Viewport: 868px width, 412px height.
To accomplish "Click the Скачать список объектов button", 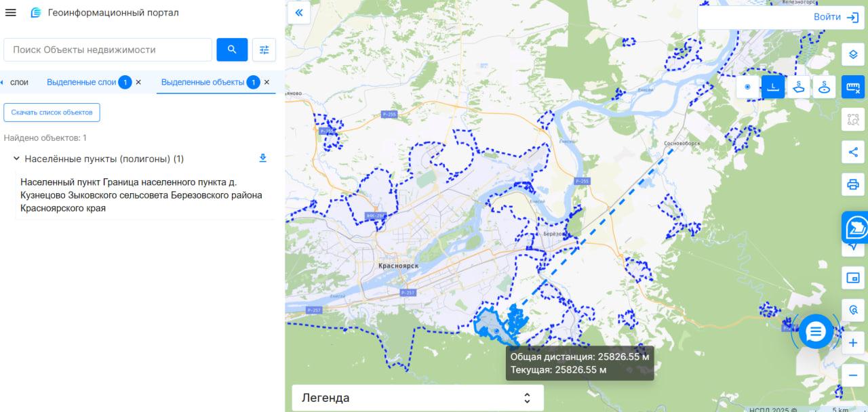I will tap(52, 112).
